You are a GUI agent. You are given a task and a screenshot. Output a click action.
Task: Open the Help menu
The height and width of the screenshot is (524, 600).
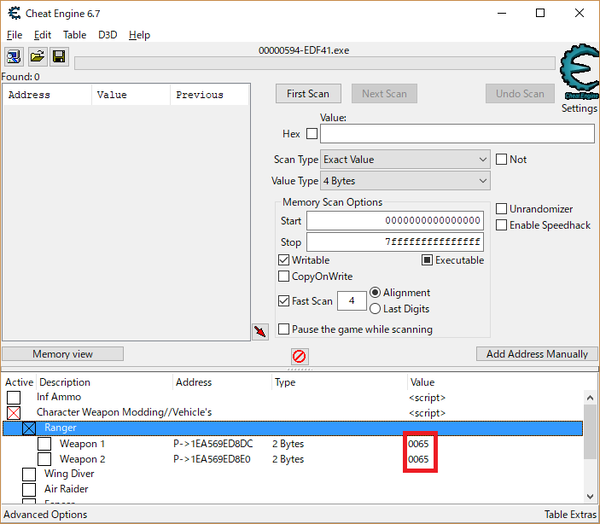click(x=139, y=35)
